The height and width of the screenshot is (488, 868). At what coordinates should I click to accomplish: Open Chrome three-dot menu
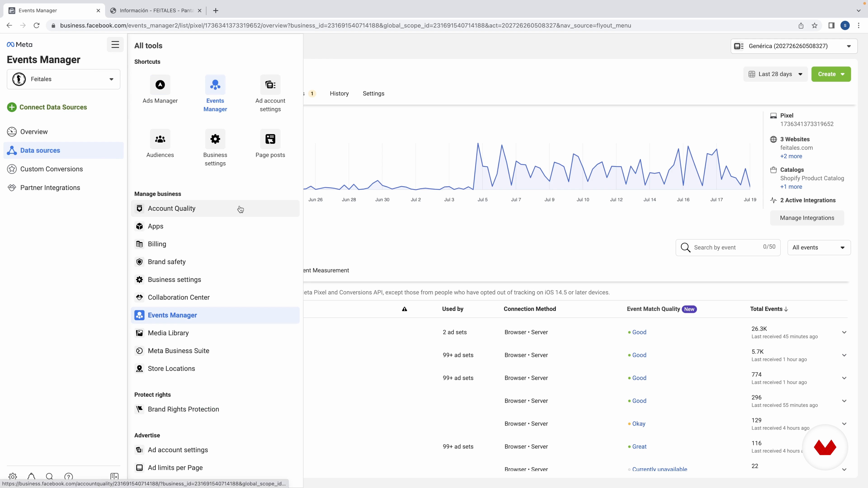pyautogui.click(x=859, y=26)
